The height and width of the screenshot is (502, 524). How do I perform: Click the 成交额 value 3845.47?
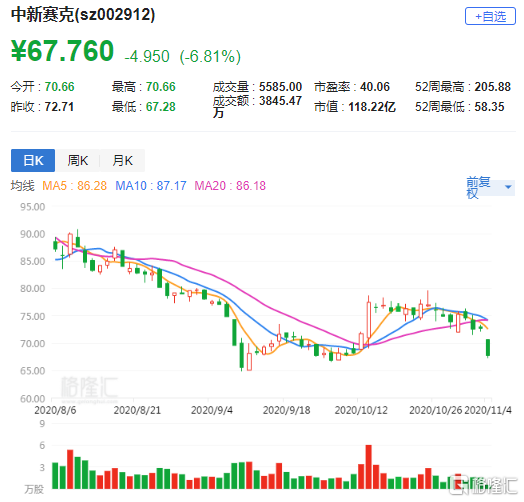click(x=280, y=101)
